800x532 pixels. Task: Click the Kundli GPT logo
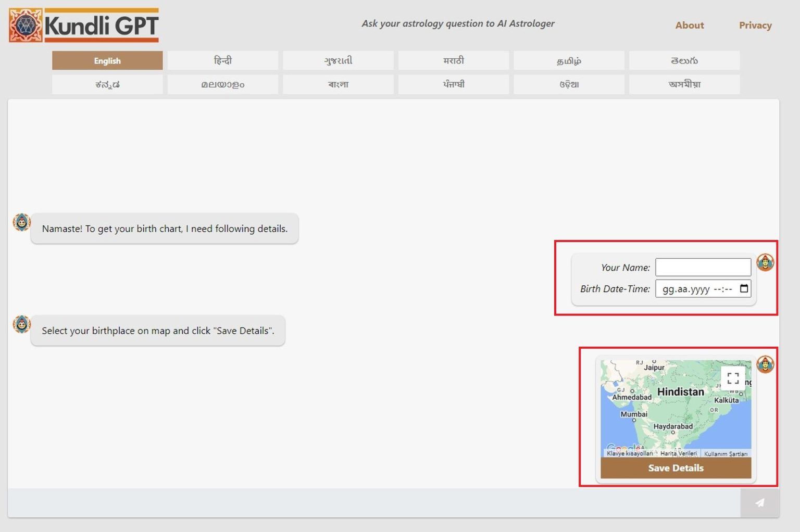[x=83, y=24]
